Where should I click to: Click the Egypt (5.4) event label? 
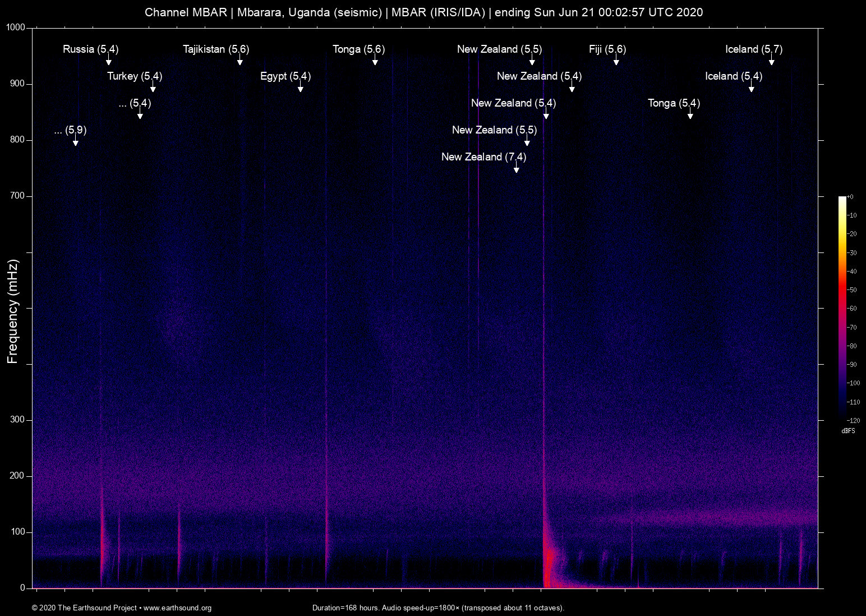coord(285,76)
